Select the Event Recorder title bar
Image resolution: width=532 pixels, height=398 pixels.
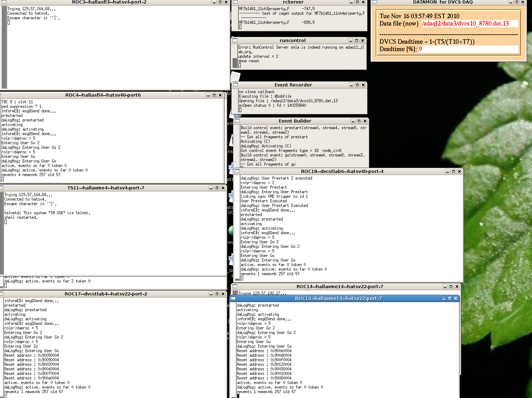click(x=293, y=85)
